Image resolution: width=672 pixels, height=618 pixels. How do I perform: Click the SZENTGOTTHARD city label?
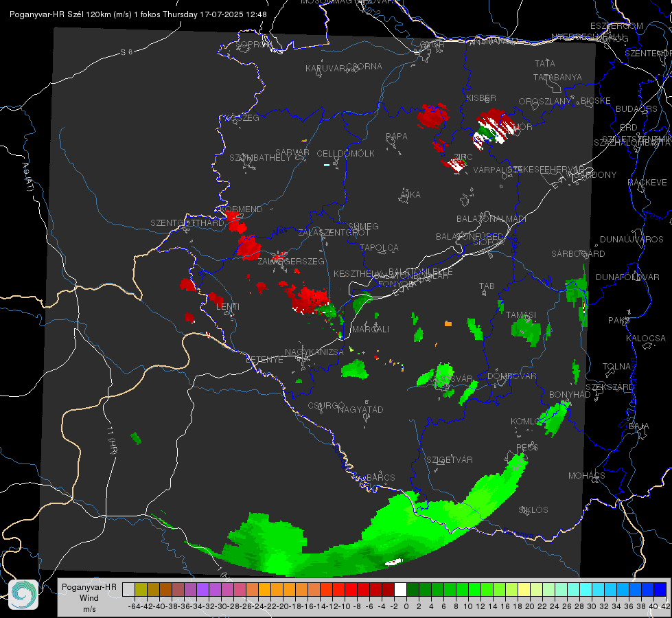coord(187,222)
